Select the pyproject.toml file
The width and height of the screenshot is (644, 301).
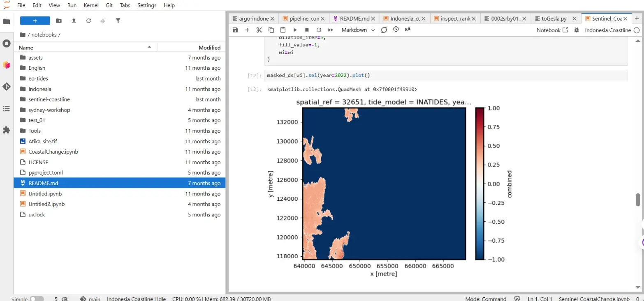tap(120, 172)
